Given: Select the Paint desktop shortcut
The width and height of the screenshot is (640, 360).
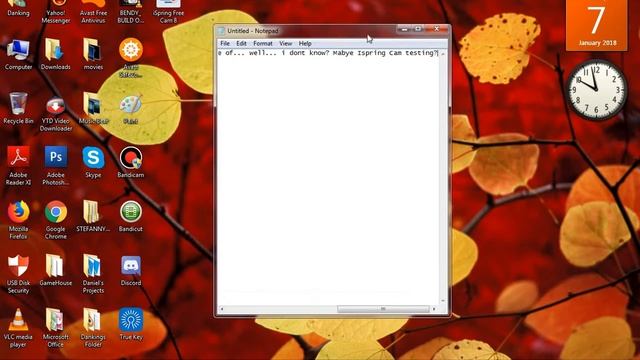Looking at the screenshot, I should pos(131,109).
